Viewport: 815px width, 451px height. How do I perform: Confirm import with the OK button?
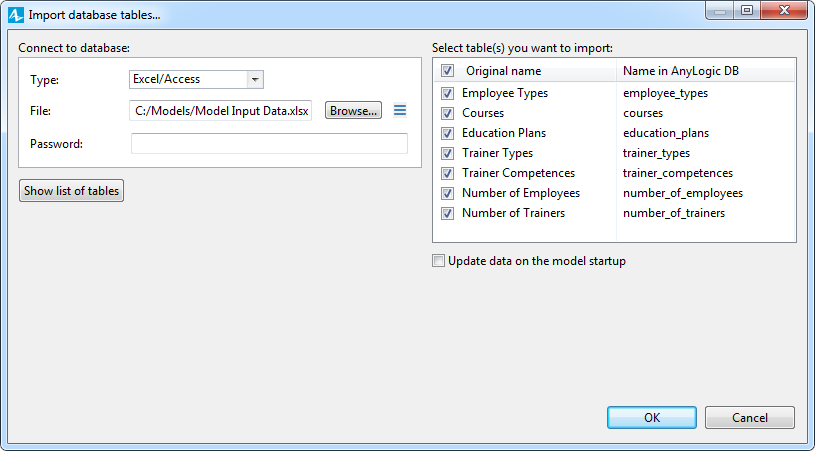point(652,418)
